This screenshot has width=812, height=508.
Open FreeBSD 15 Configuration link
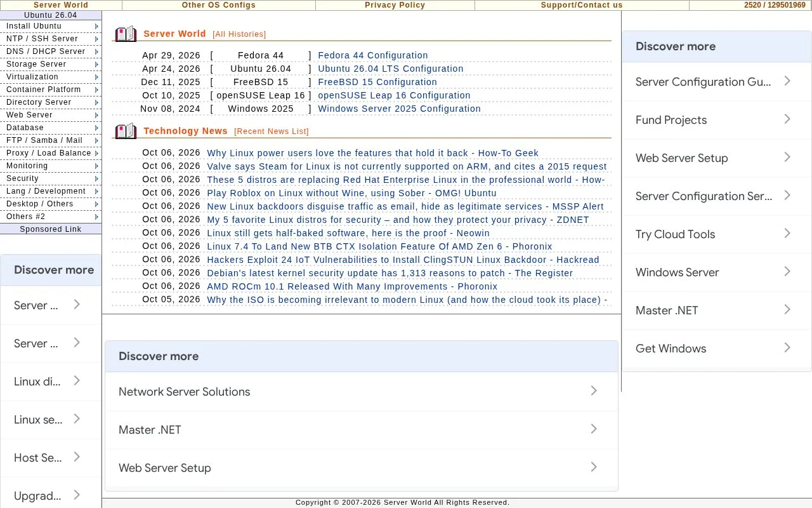click(x=377, y=82)
